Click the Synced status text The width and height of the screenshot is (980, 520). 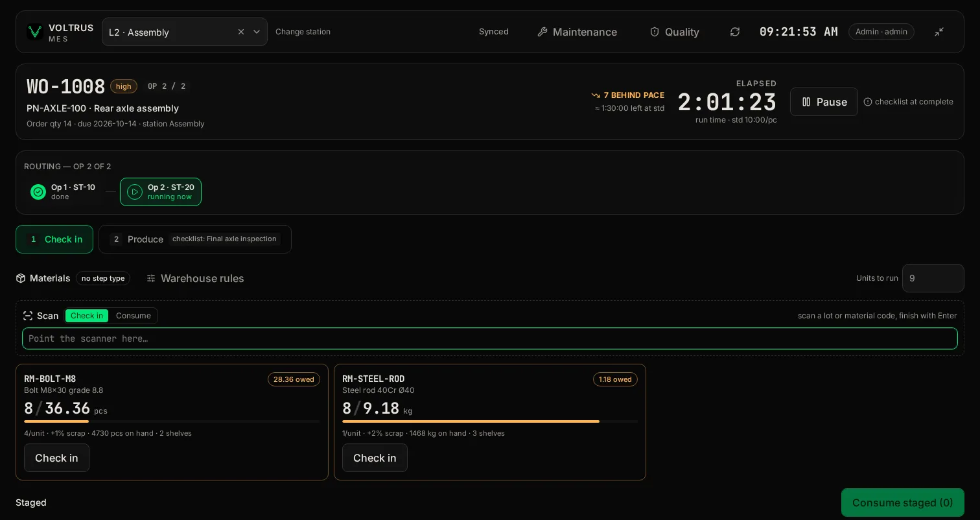click(494, 32)
